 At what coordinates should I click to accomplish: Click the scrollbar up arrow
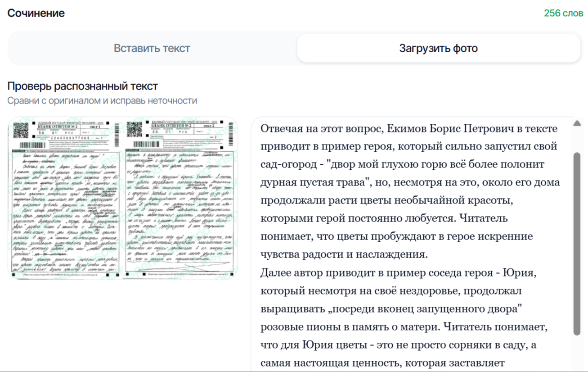click(577, 122)
